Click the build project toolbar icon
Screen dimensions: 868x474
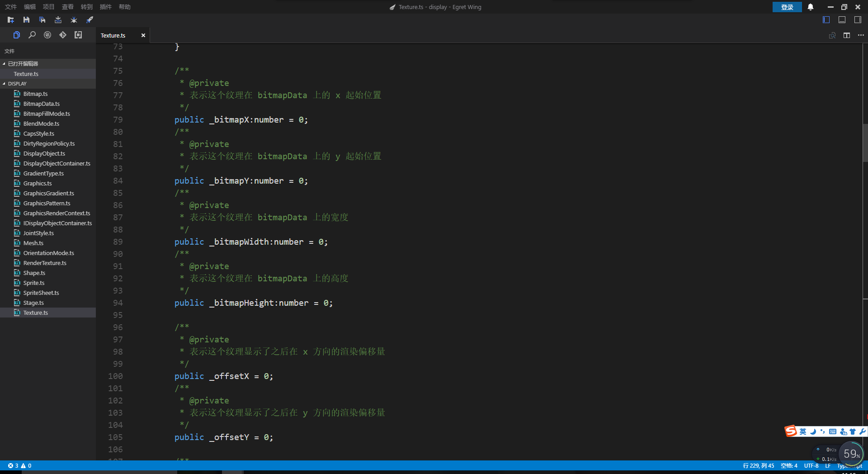coord(58,20)
